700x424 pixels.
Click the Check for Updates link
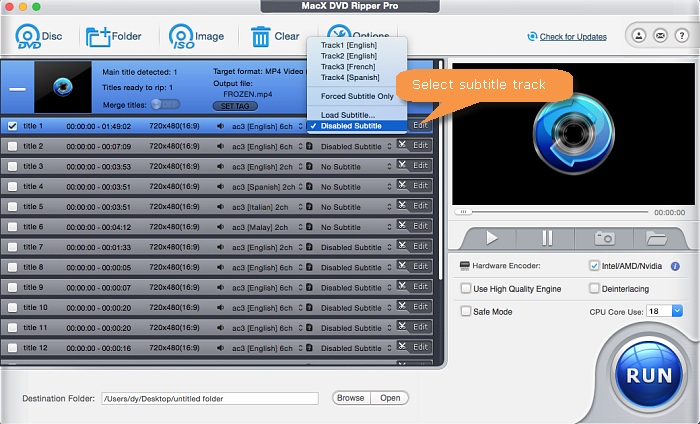point(573,37)
